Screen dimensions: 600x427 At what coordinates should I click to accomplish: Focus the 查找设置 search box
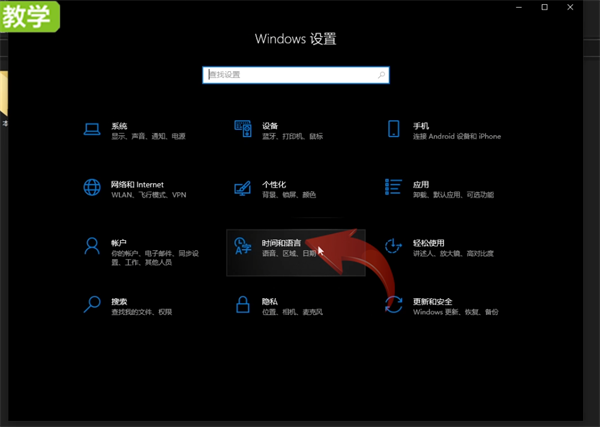[296, 75]
